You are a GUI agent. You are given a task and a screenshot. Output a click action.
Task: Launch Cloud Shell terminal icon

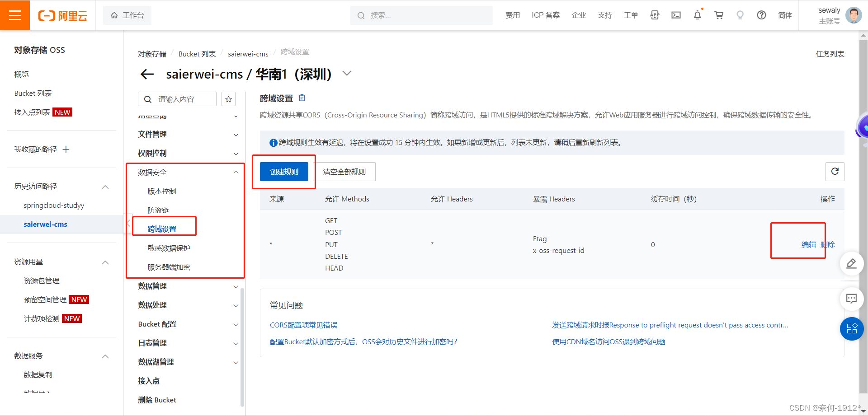coord(676,15)
